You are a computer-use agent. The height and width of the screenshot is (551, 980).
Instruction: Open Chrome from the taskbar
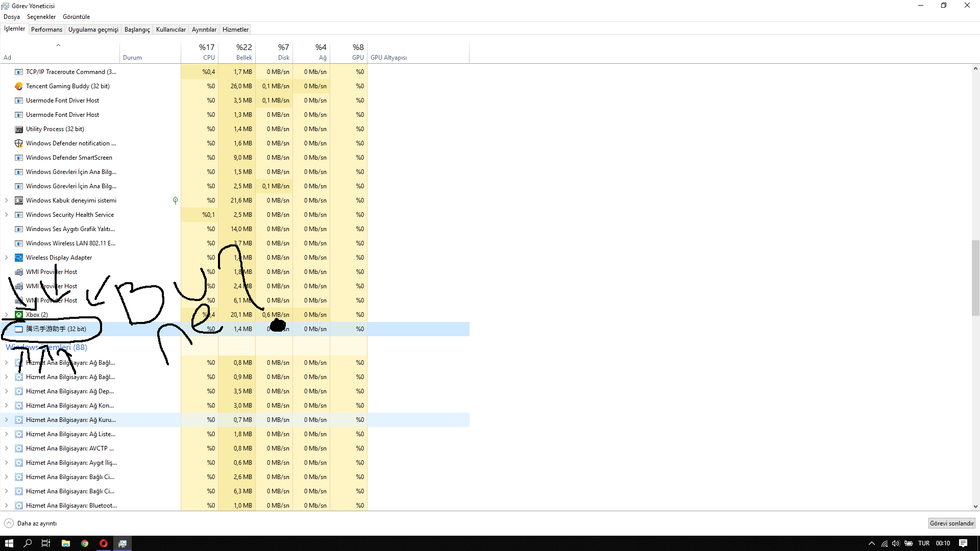tap(85, 543)
